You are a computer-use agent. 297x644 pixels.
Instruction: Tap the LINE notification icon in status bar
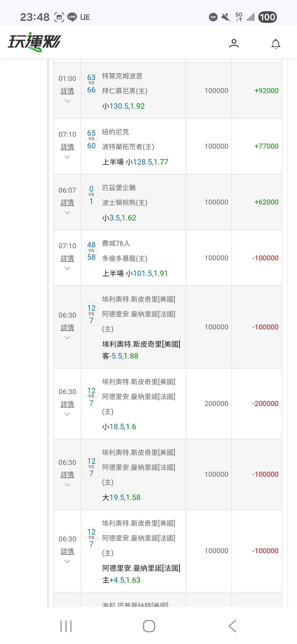coord(72,17)
